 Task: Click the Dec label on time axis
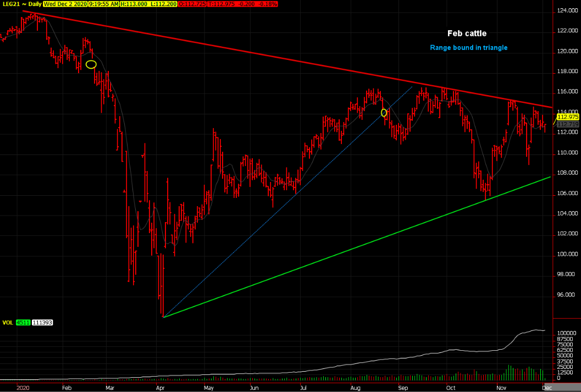(x=547, y=388)
